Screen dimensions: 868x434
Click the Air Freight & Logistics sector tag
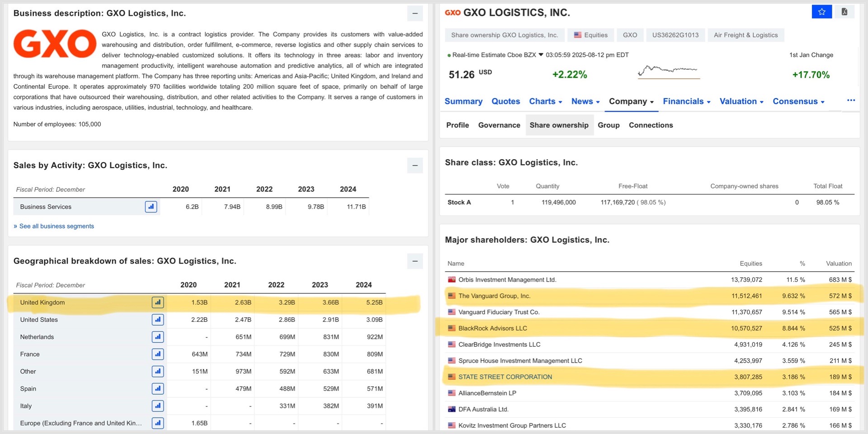[x=745, y=35]
